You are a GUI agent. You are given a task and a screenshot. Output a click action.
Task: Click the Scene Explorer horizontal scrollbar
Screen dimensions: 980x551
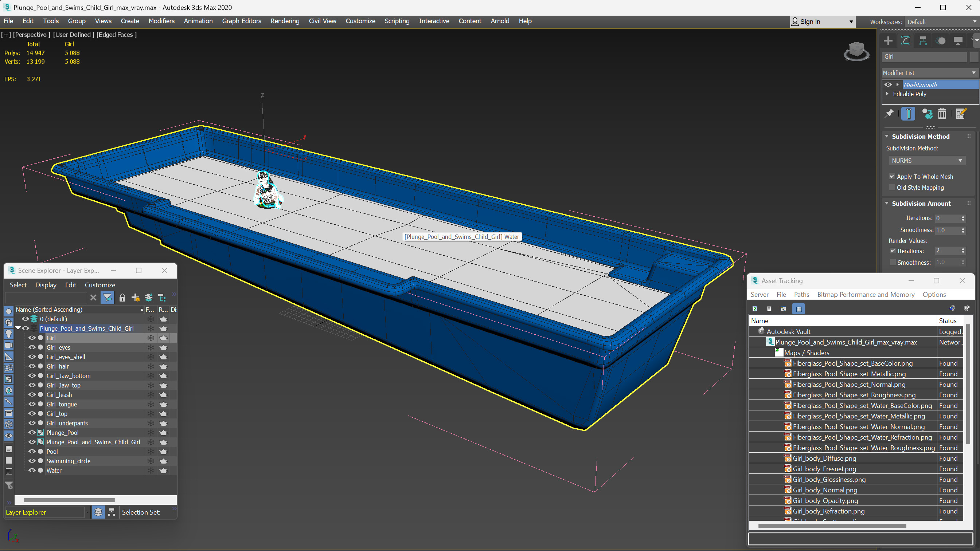pyautogui.click(x=69, y=500)
